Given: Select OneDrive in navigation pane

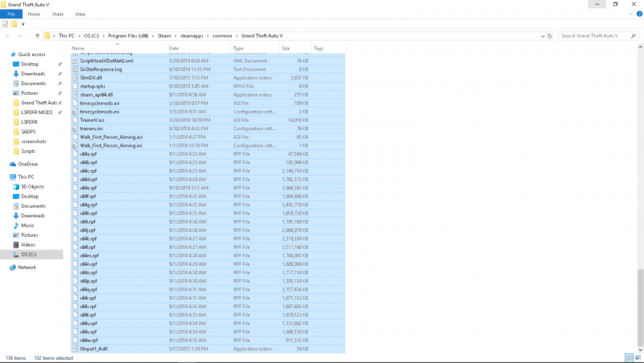Looking at the screenshot, I should [28, 164].
